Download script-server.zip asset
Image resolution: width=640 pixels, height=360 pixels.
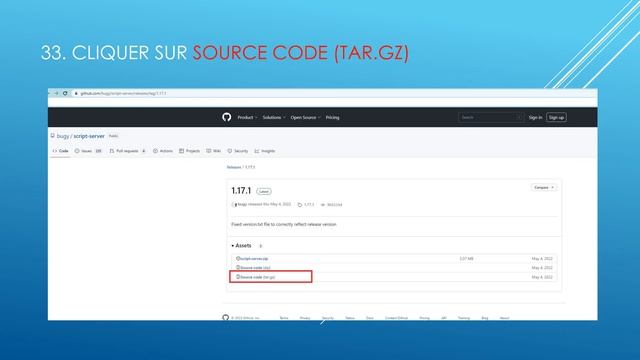(x=254, y=259)
